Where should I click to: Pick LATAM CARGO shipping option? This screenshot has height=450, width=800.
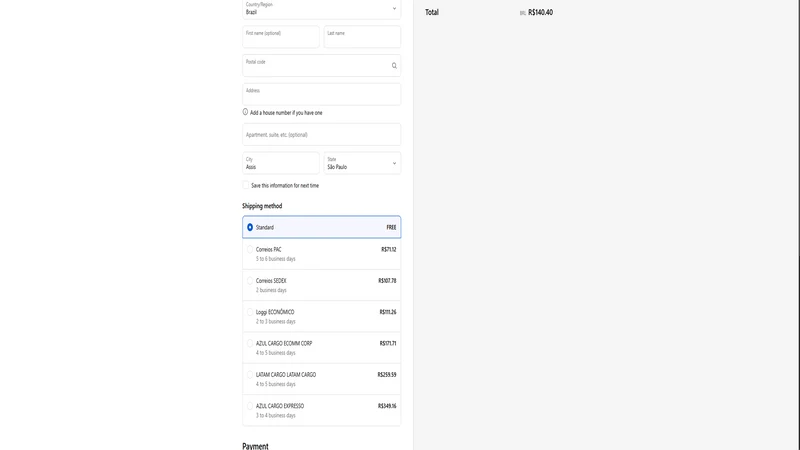(x=321, y=379)
